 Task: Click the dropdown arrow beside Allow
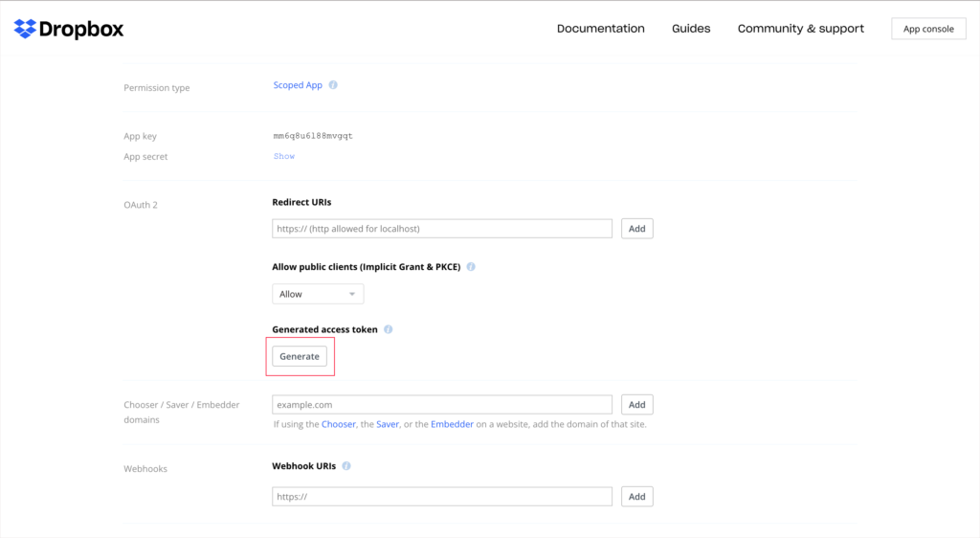tap(352, 294)
